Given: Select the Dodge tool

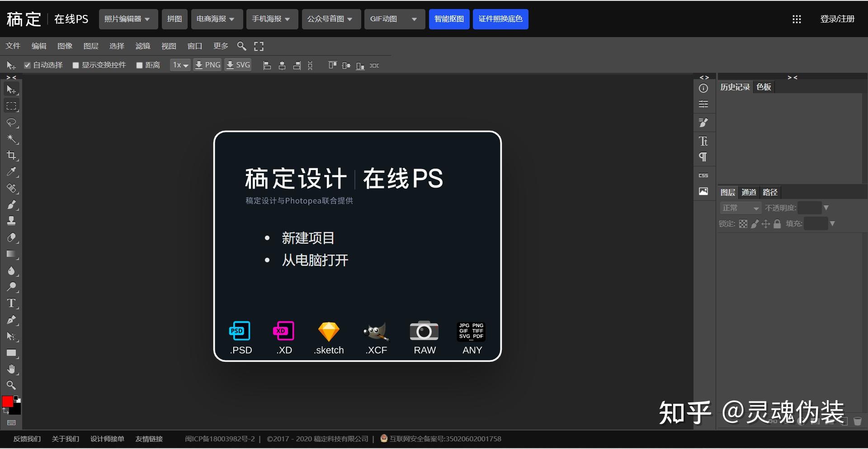Looking at the screenshot, I should pyautogui.click(x=11, y=287).
